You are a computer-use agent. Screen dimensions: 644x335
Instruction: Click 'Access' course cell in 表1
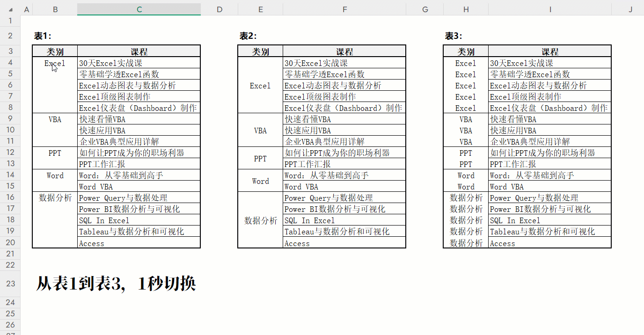tap(139, 243)
